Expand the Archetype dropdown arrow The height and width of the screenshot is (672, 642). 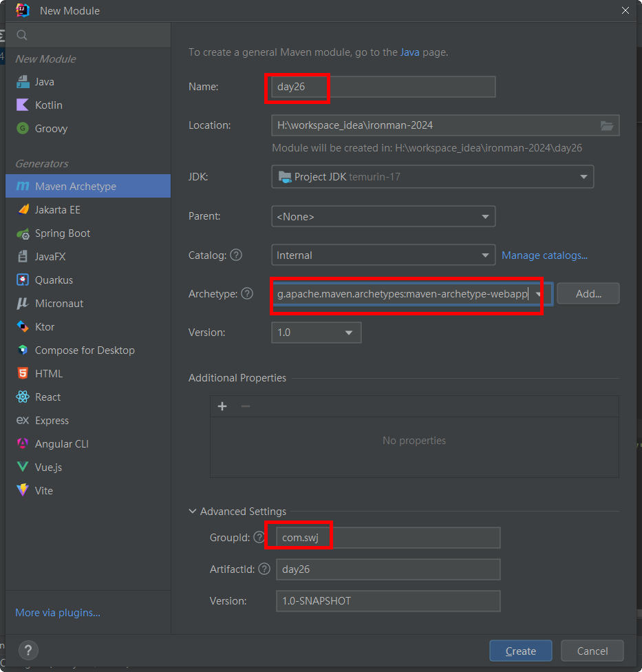tap(538, 294)
